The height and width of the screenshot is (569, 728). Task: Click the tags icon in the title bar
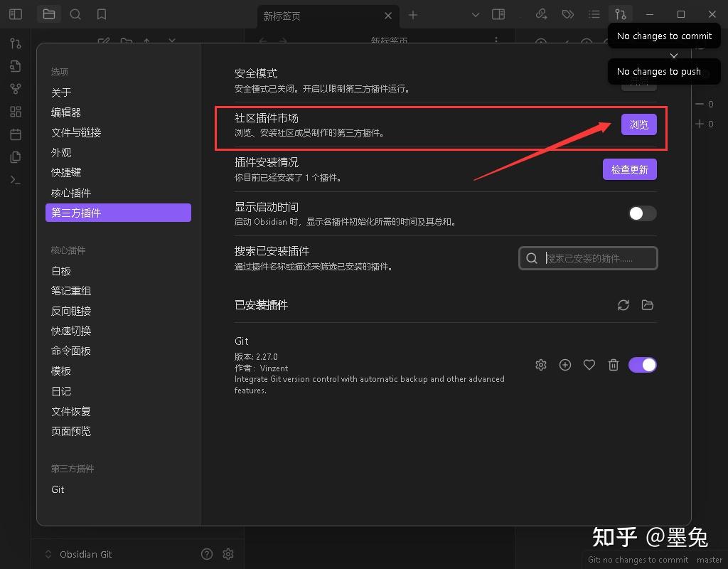(x=567, y=14)
